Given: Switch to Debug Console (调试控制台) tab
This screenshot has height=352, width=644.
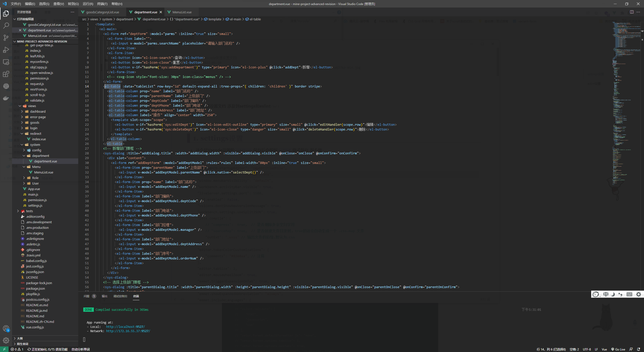Looking at the screenshot, I should tap(120, 296).
